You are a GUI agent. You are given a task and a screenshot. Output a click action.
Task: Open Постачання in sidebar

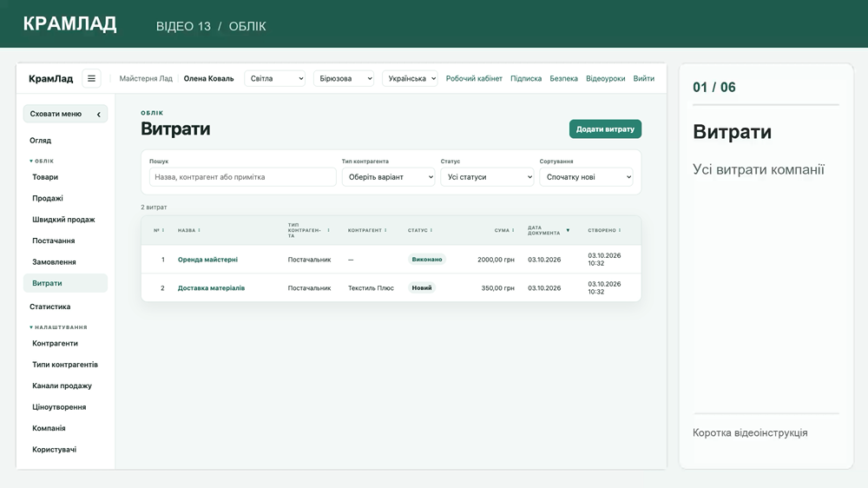click(x=53, y=241)
